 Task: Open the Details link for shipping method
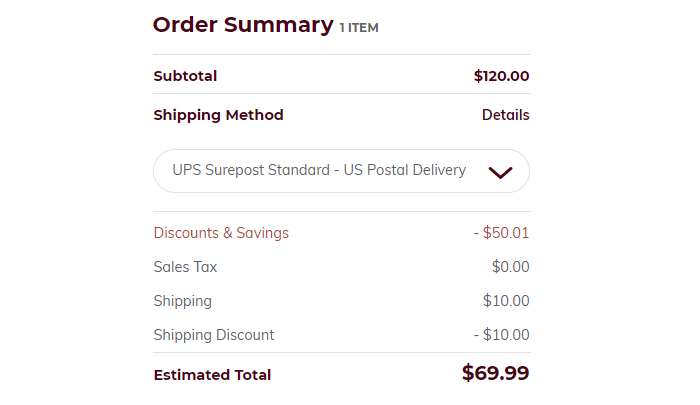505,115
